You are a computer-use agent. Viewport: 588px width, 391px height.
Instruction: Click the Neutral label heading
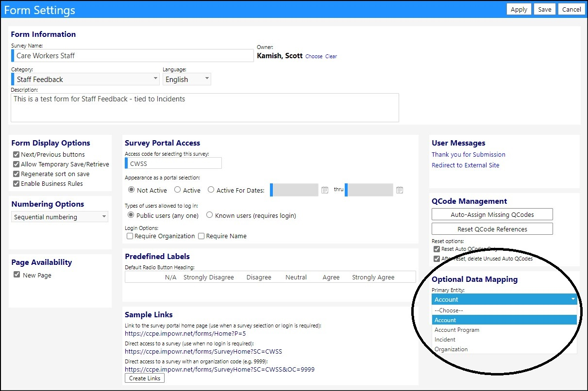click(x=296, y=277)
